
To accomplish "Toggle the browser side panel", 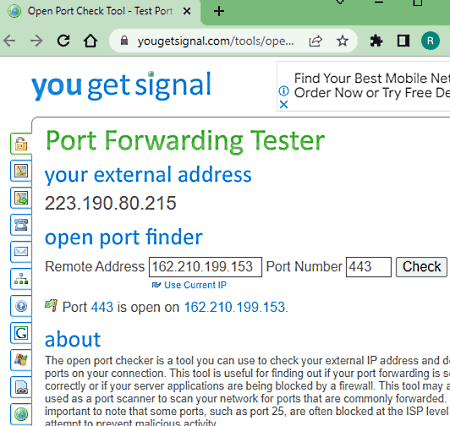I will (x=403, y=41).
